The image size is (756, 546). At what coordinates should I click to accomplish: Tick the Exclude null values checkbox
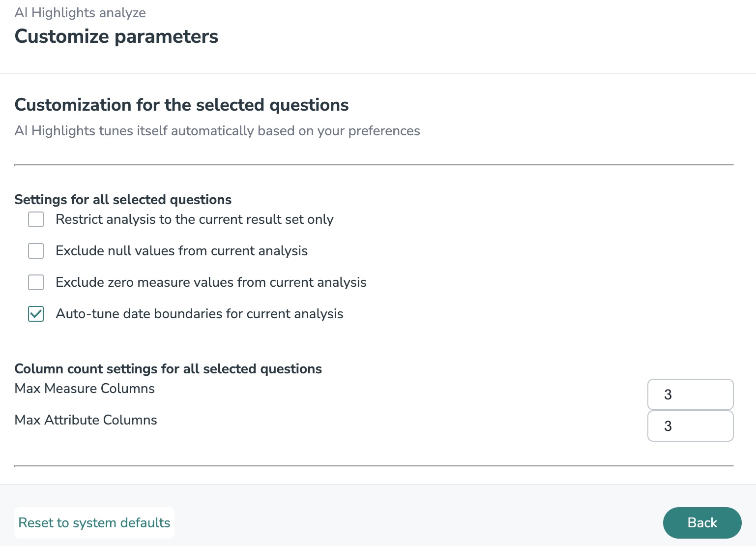click(36, 251)
